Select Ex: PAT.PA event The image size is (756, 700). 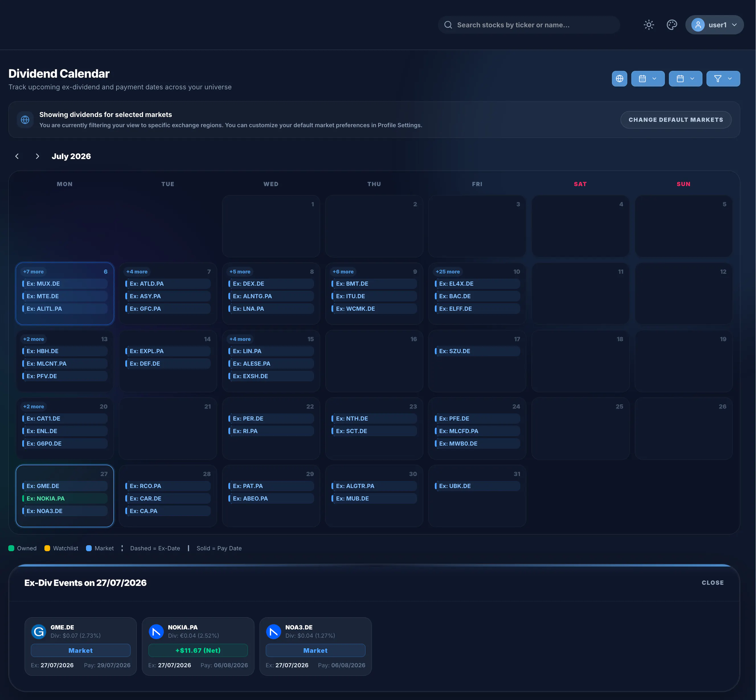(x=271, y=486)
